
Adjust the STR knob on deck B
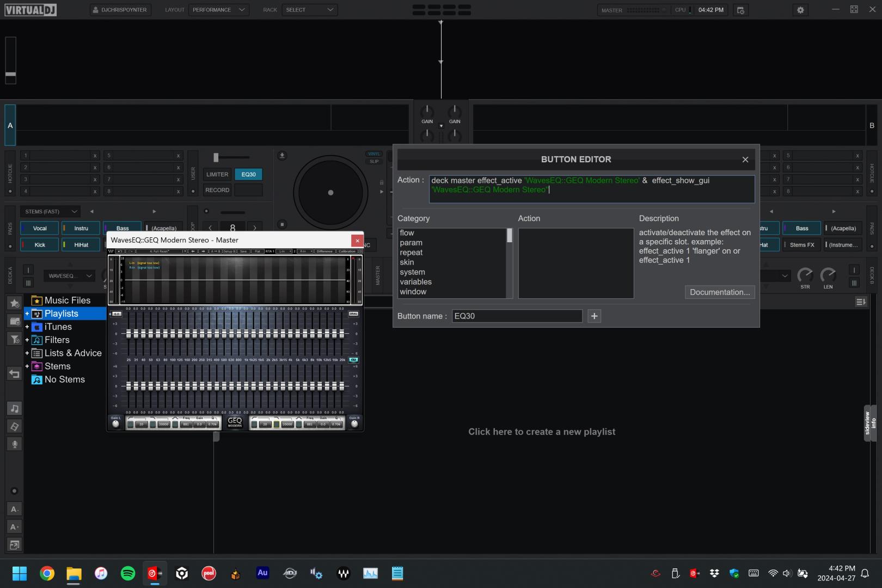click(805, 275)
